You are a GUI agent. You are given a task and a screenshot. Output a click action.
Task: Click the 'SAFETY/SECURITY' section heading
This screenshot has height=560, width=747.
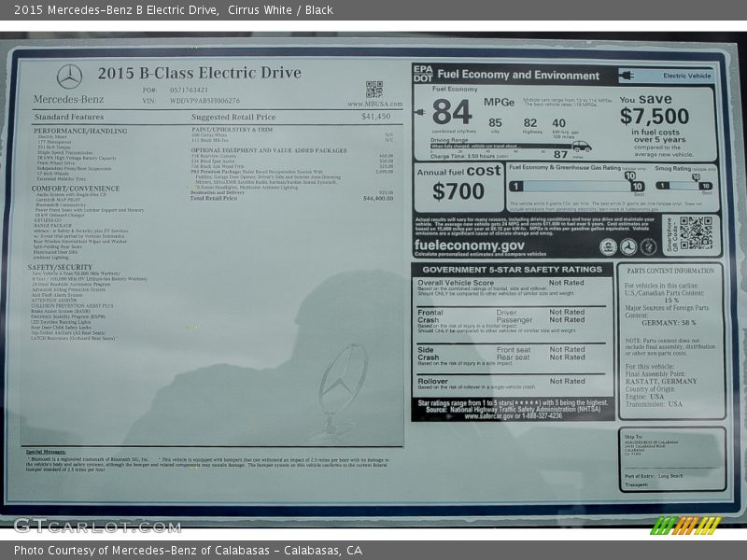pyautogui.click(x=60, y=267)
